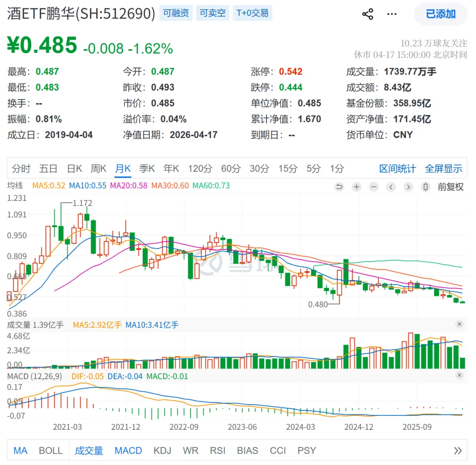Viewport: 476px width, 465px height.
Task: Click the zoom out minus icon
Action: (x=374, y=187)
